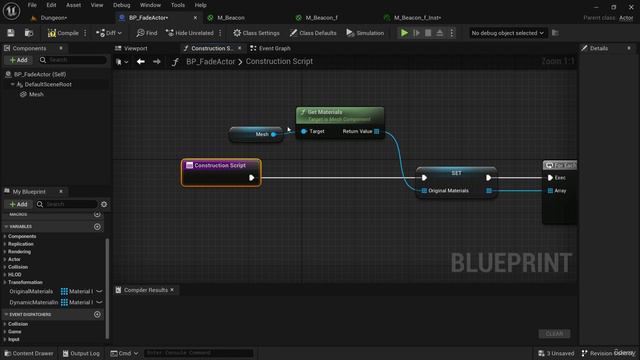Close the Construction Script tab
The height and width of the screenshot is (360, 640).
[x=240, y=48]
